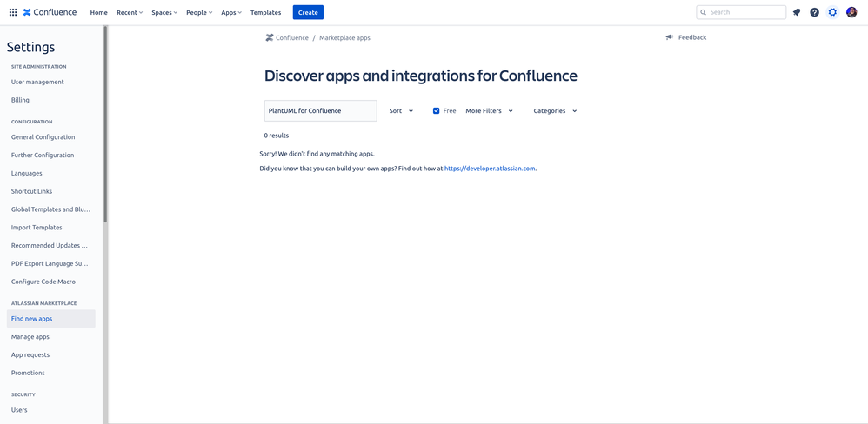
Task: Click the Confluence icon in breadcrumb
Action: [269, 37]
